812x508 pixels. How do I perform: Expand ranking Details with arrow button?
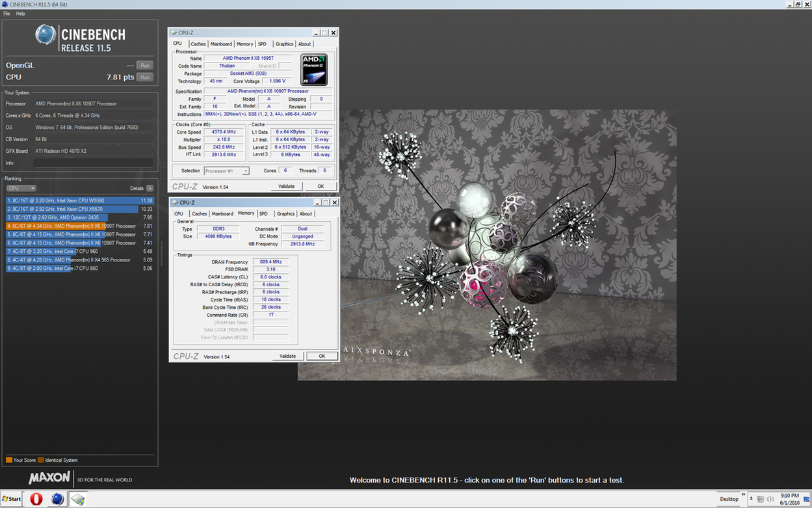pyautogui.click(x=150, y=188)
